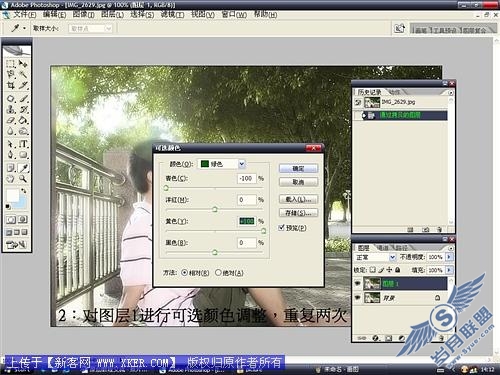Select the Crop tool
This screenshot has height=375, width=500.
click(11, 85)
